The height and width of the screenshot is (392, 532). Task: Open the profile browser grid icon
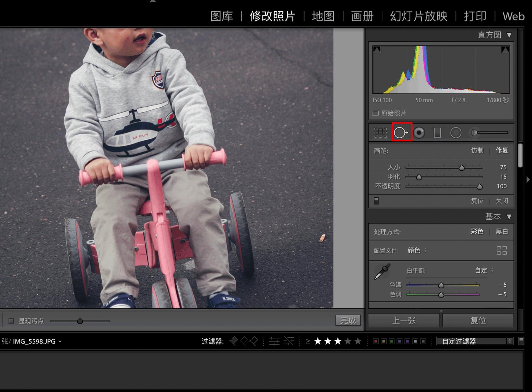(501, 250)
